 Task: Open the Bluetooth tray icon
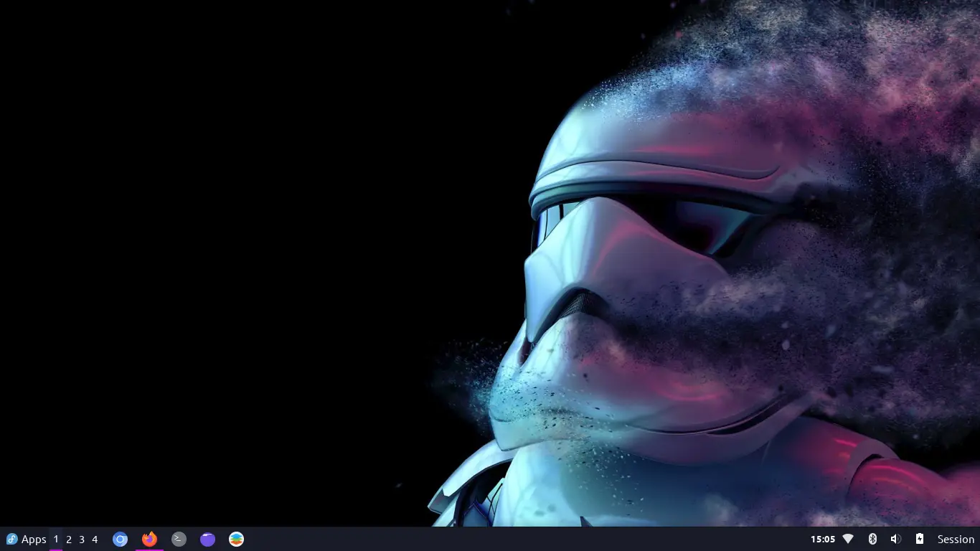(872, 539)
